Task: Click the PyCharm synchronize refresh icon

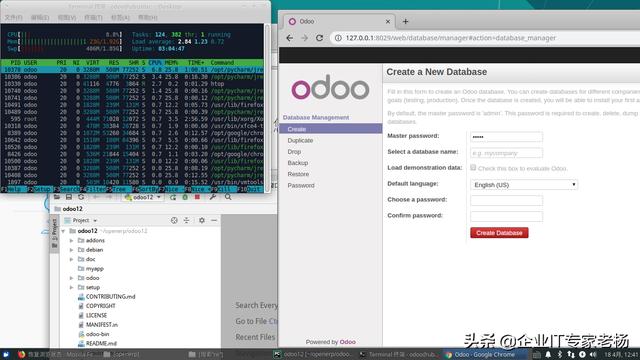Action: pos(81,197)
